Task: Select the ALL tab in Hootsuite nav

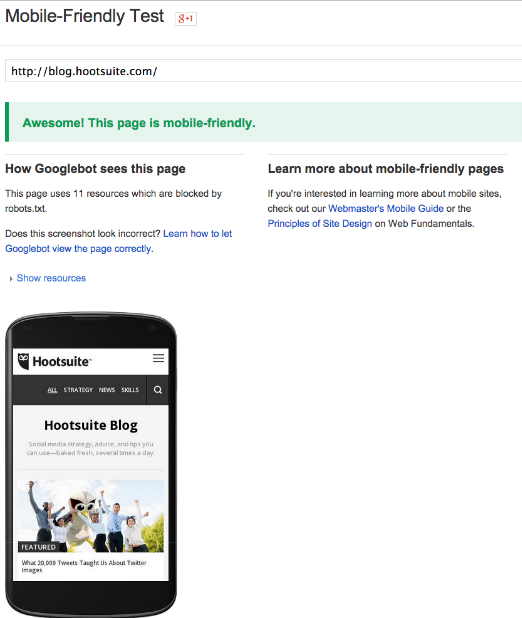Action: 52,390
